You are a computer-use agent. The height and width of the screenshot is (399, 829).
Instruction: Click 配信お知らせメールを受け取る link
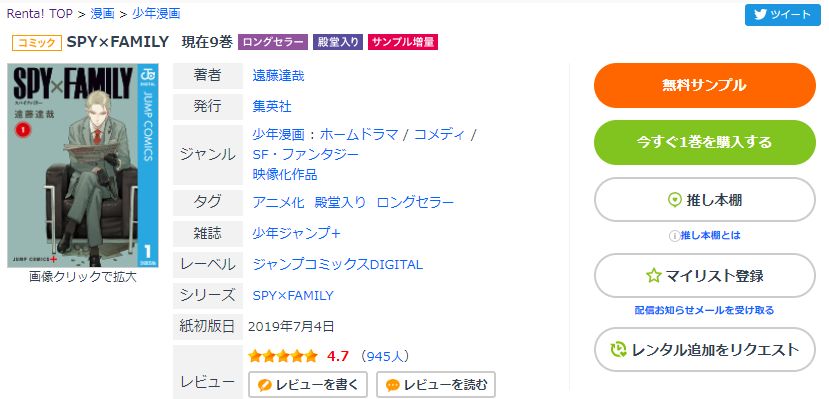coord(704,310)
